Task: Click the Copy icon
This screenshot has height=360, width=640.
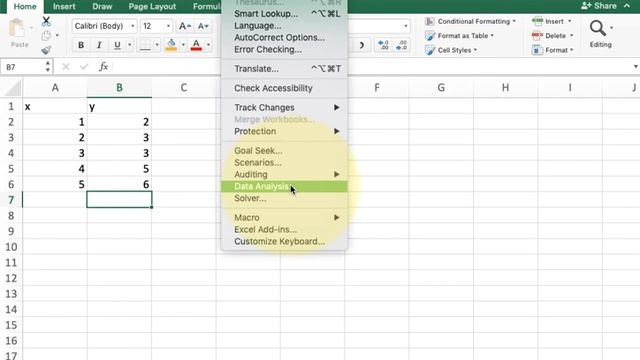Action: [x=46, y=36]
